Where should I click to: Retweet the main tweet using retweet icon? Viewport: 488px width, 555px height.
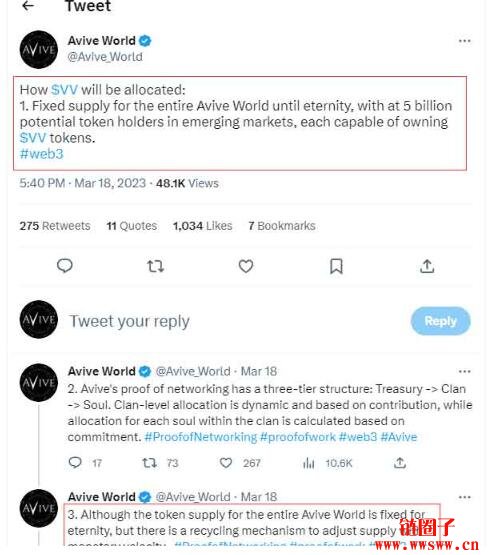155,266
